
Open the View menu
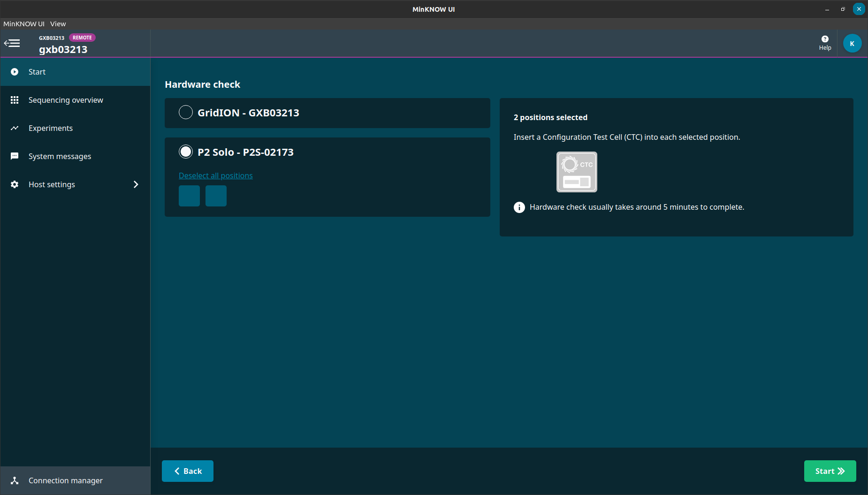(x=58, y=24)
